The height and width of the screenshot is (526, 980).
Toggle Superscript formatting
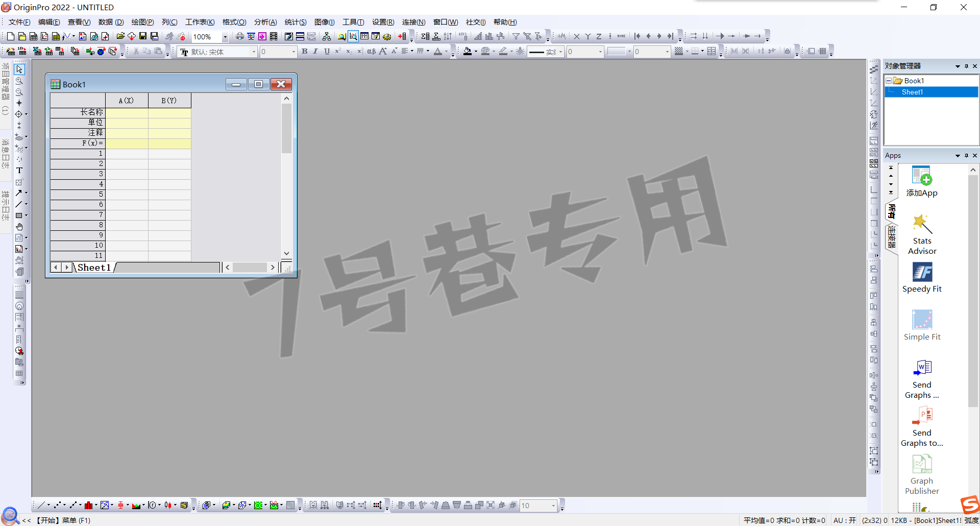point(337,51)
